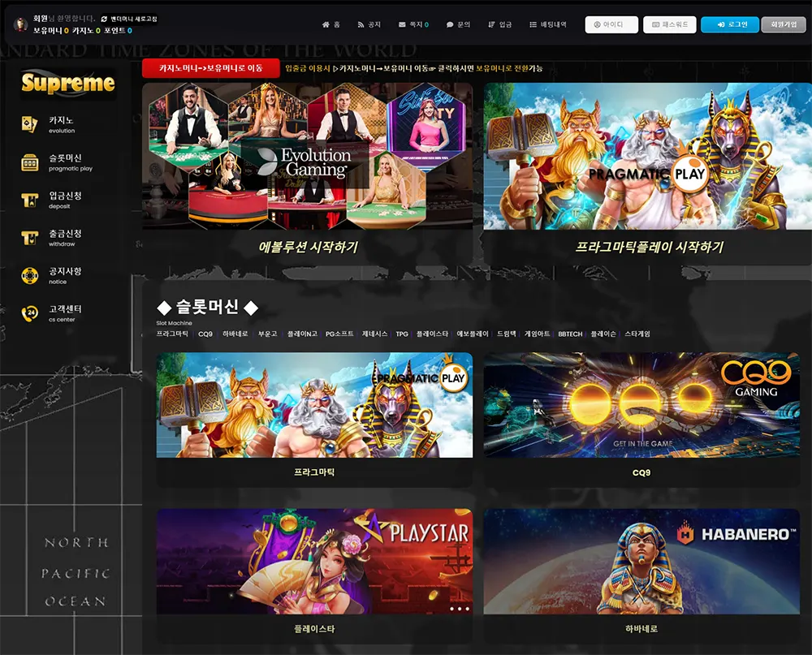Open the Pragmatic Play slot card image
The image size is (812, 655).
click(x=314, y=405)
